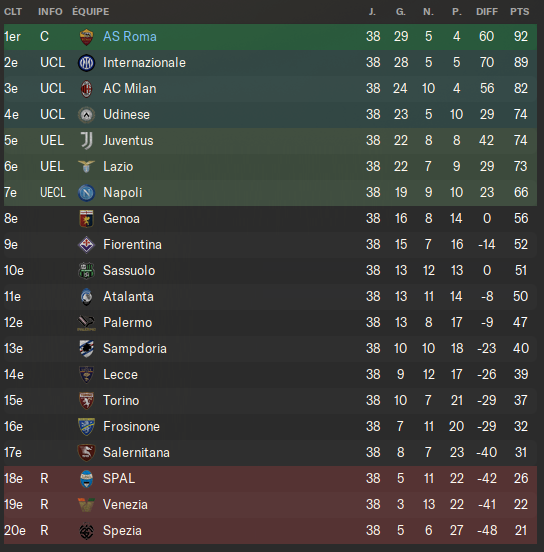Click the AC Milan crest icon
This screenshot has width=544, height=552.
click(x=86, y=89)
